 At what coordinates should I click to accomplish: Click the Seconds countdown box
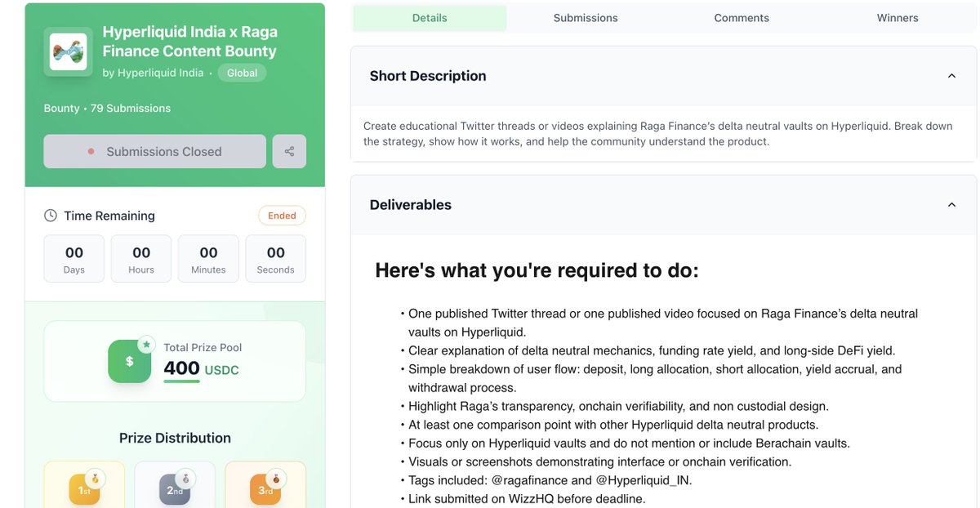click(x=276, y=259)
